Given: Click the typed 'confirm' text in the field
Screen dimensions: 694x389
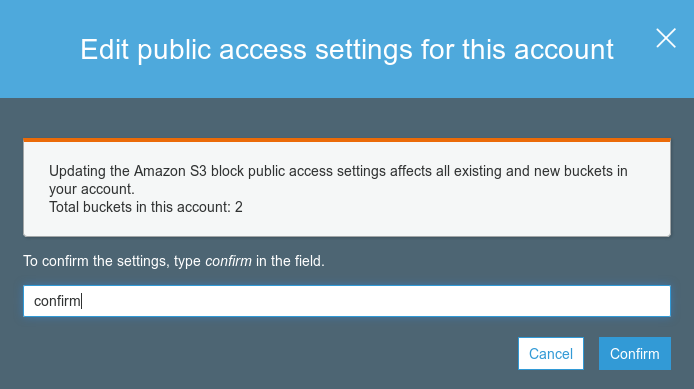Looking at the screenshot, I should click(57, 301).
